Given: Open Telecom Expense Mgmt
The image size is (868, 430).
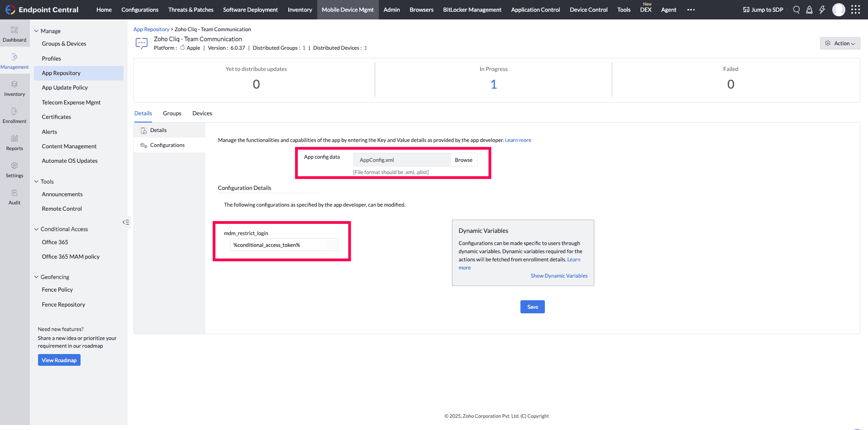Looking at the screenshot, I should tap(71, 103).
